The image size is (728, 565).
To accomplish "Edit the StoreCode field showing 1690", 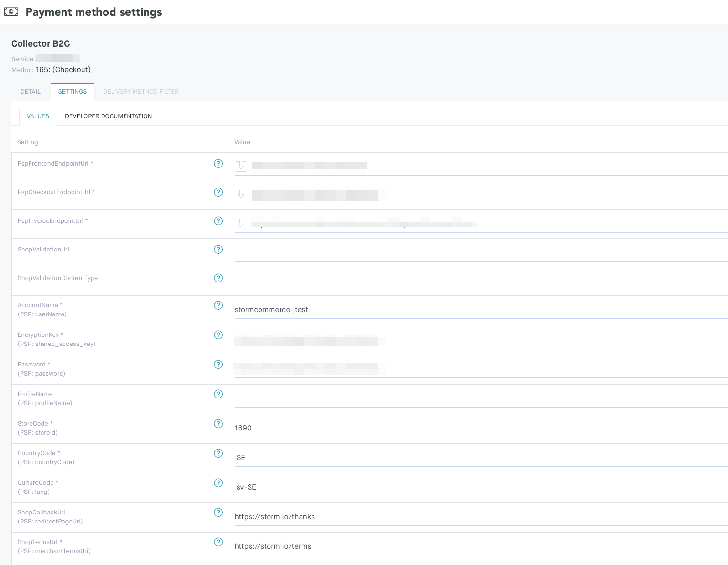I will coord(481,428).
